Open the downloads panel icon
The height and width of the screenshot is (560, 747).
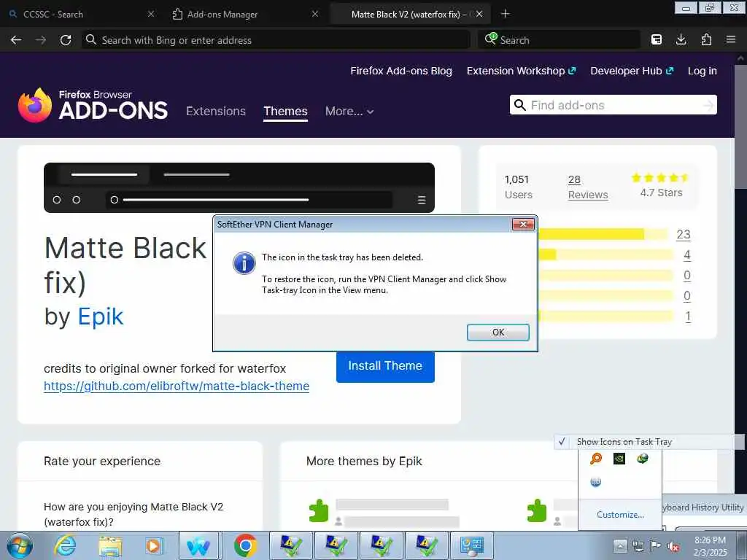tap(681, 39)
